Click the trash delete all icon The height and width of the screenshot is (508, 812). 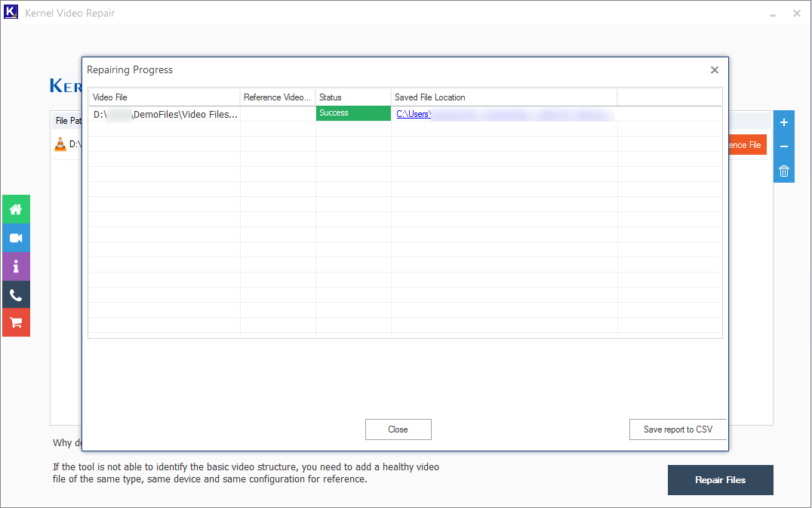point(783,171)
